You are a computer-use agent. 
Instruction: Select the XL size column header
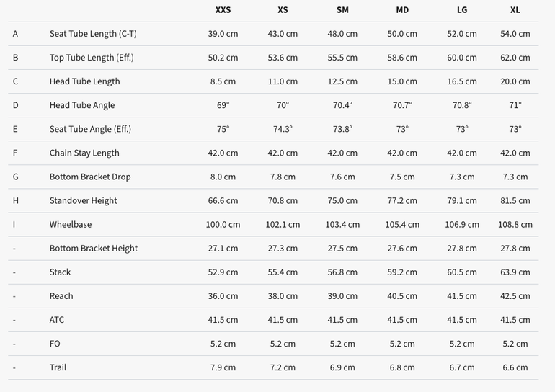click(515, 10)
